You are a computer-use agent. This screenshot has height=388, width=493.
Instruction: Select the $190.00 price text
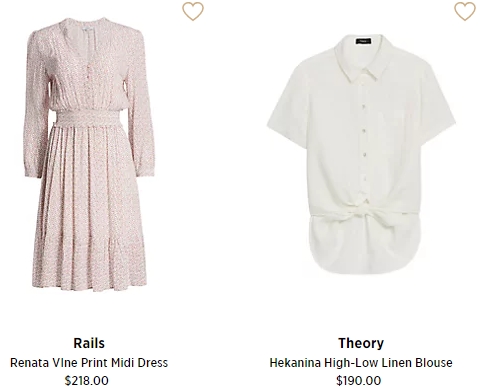click(x=359, y=380)
